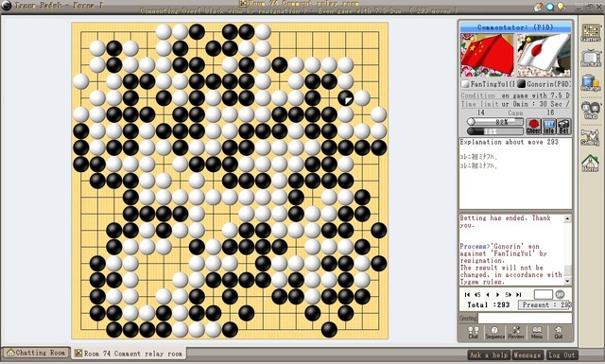Click the Bet dice button
This screenshot has width=605, height=364.
563,127
